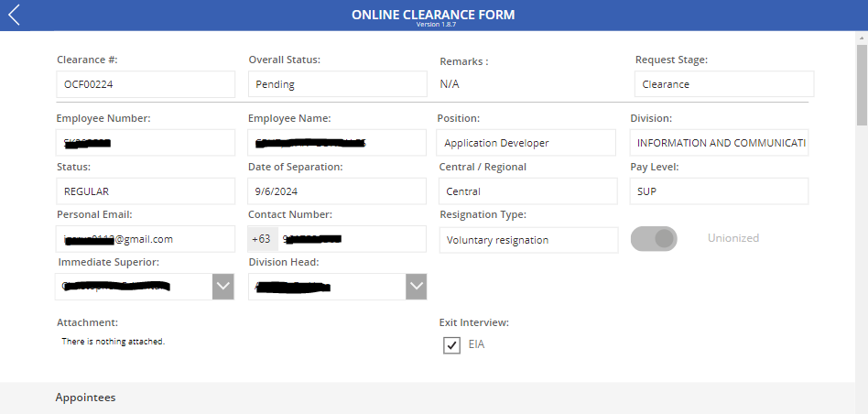Click the Date of Separation field
The height and width of the screenshot is (414, 868).
[x=337, y=191]
